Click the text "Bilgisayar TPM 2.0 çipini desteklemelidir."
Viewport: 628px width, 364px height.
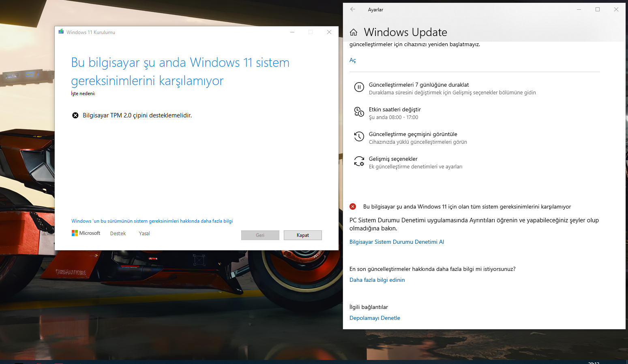coord(137,115)
